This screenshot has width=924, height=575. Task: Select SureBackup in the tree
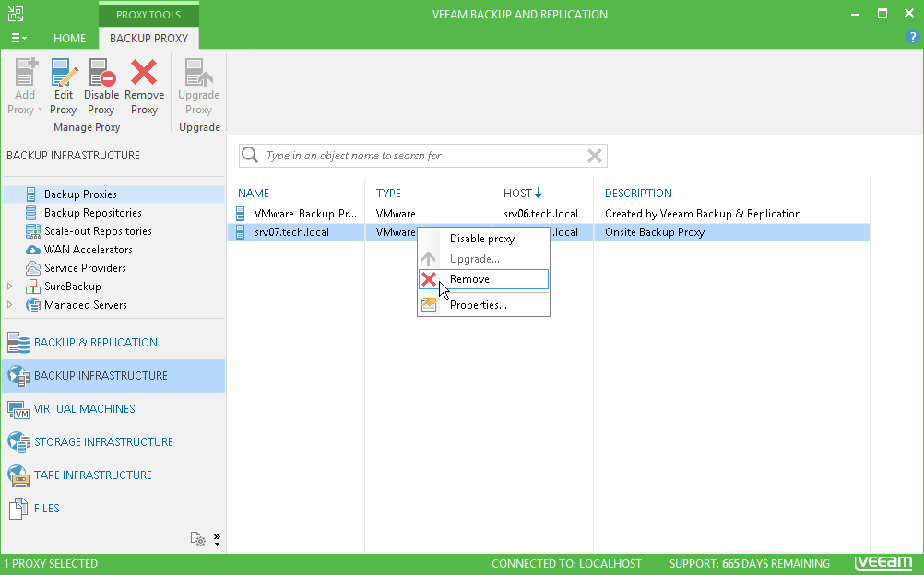coord(73,287)
